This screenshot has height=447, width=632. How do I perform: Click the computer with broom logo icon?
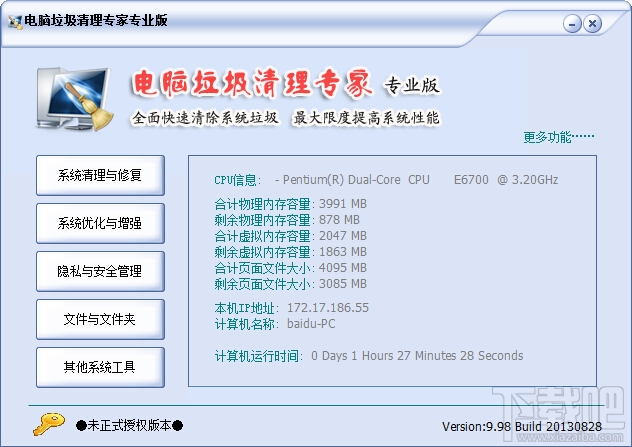[75, 99]
